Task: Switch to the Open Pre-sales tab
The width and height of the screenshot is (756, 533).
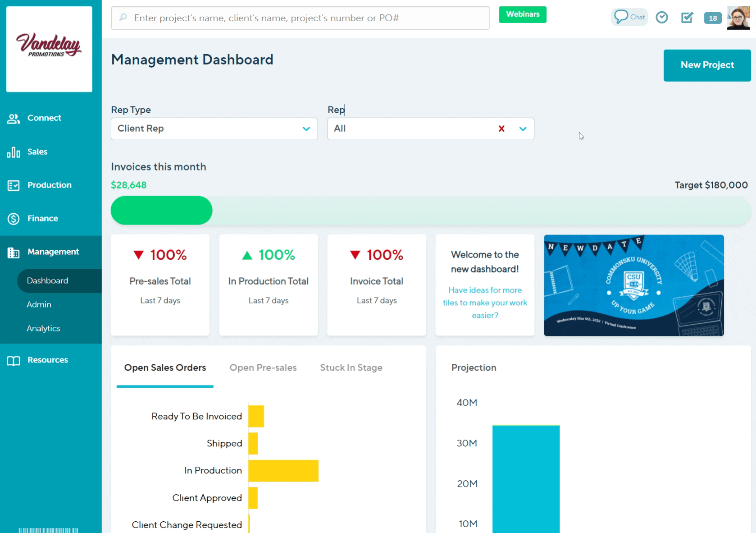Action: click(x=263, y=368)
